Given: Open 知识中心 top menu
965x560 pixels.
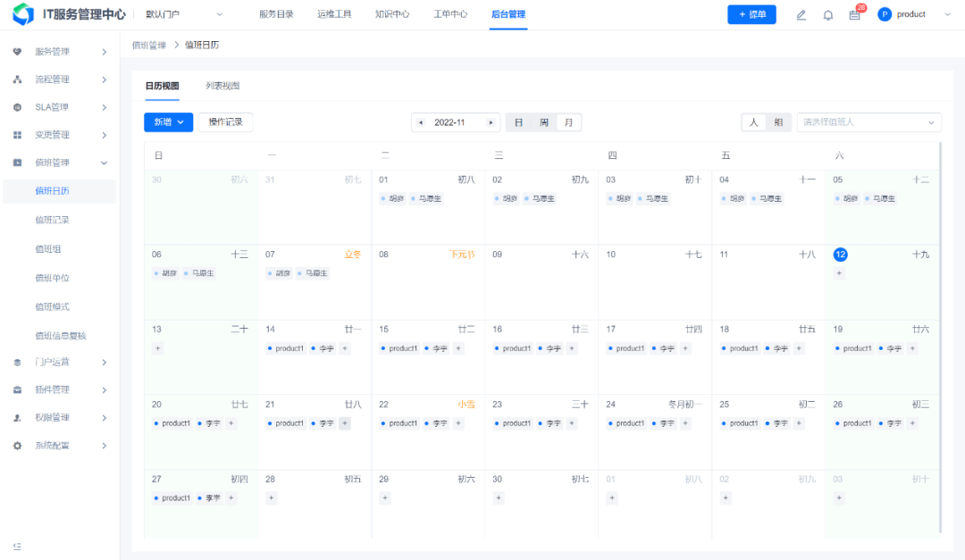Looking at the screenshot, I should pos(392,14).
